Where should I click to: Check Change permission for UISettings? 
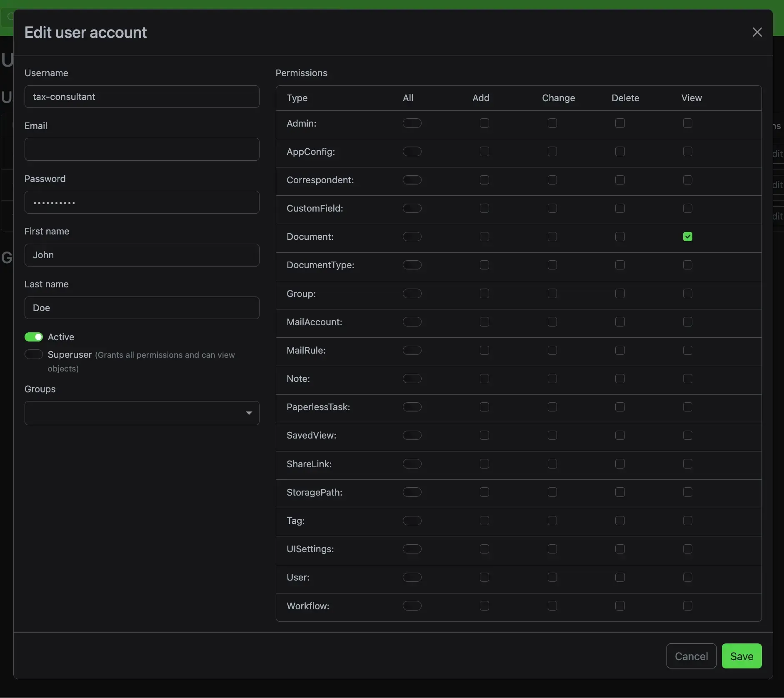[x=552, y=549]
